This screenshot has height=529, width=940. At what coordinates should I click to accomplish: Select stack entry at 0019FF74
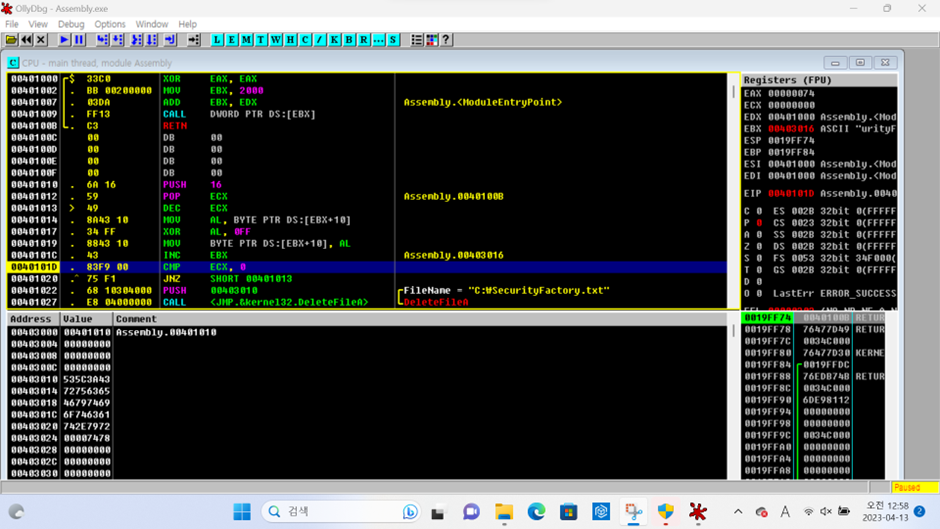(813, 317)
